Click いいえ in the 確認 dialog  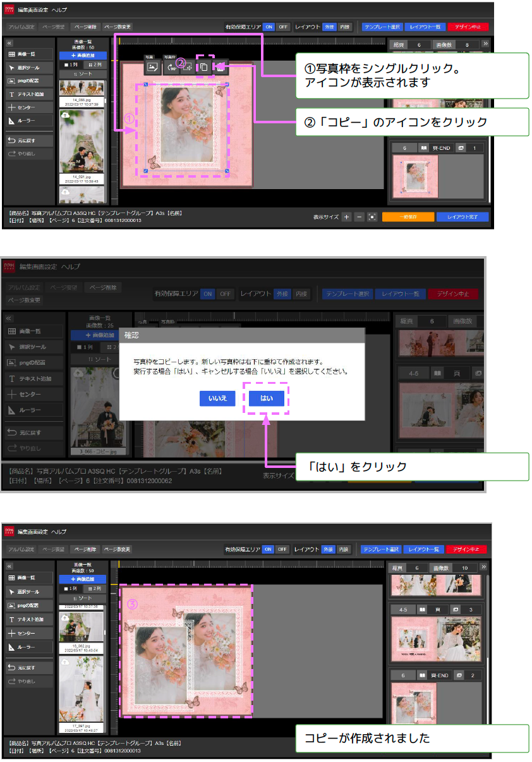(x=217, y=398)
